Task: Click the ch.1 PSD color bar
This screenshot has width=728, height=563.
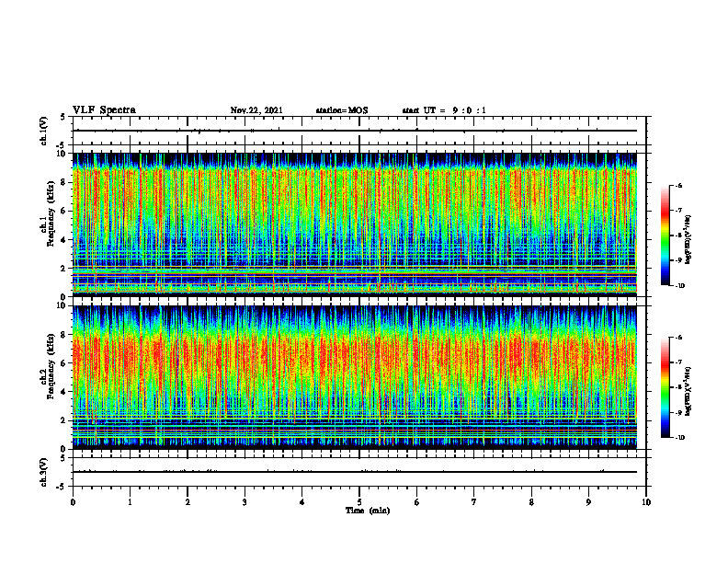Action: pyautogui.click(x=665, y=236)
